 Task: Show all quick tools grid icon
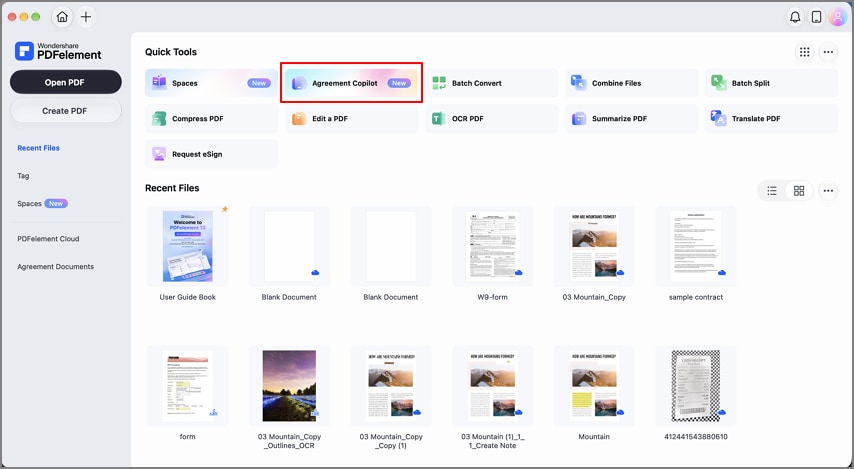804,52
